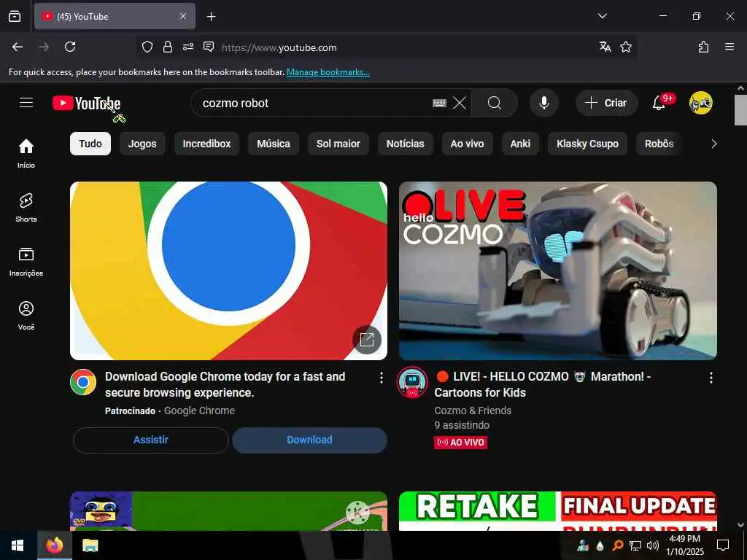Viewport: 747px width, 560px height.
Task: Open the notifications bell
Action: [659, 103]
